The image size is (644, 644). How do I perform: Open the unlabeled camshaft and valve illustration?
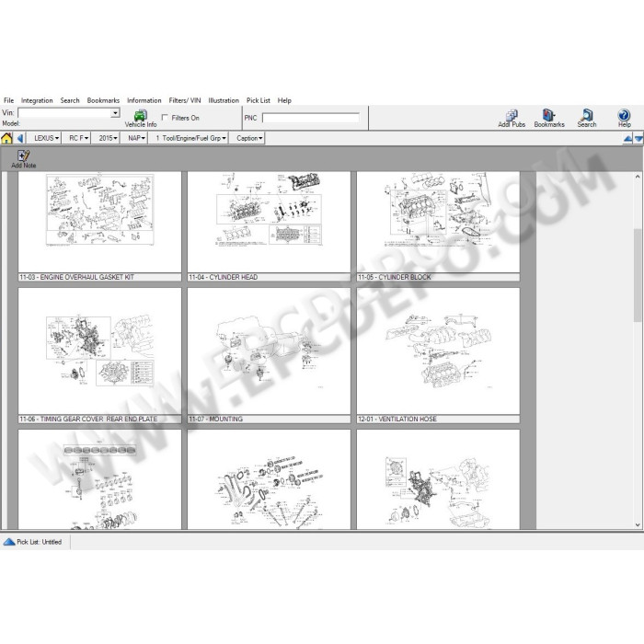pyautogui.click(x=269, y=479)
